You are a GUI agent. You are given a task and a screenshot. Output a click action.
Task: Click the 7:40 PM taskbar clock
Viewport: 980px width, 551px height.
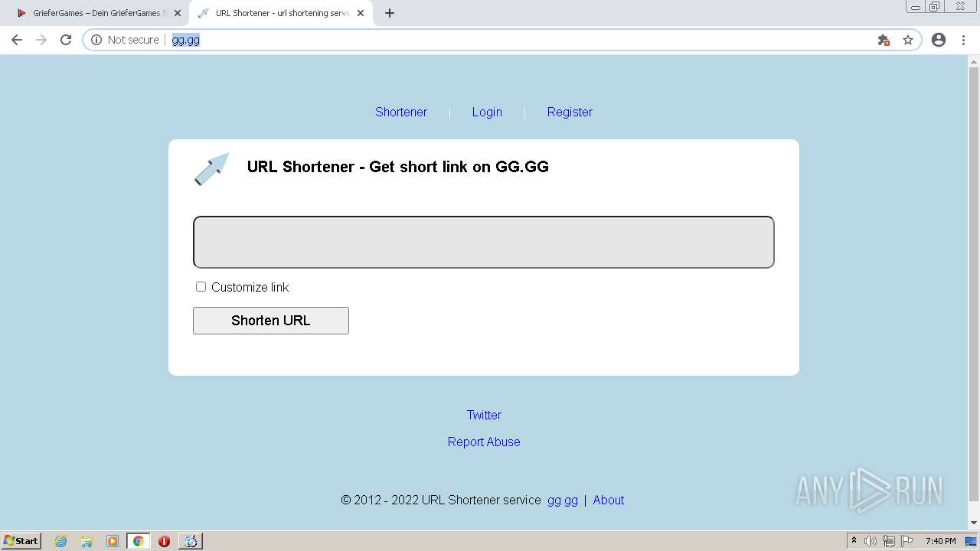(940, 541)
